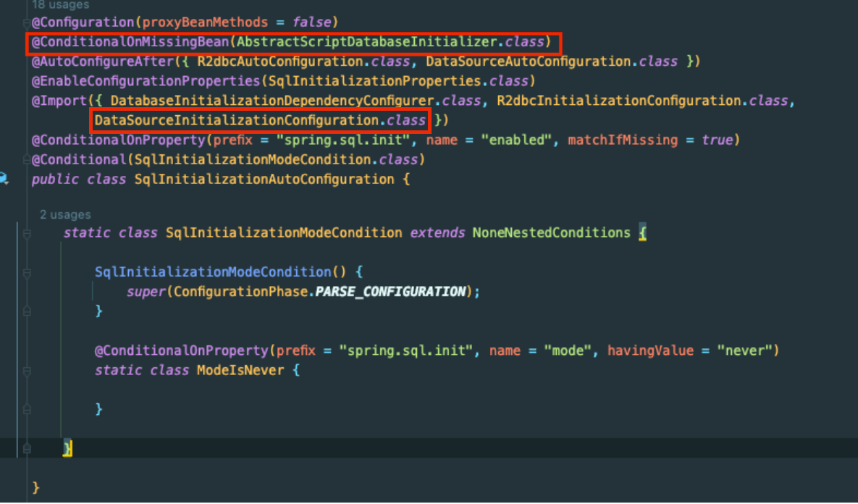Click the false value after proxyBeanMethods
Viewport: 858px width, 504px height.
click(312, 22)
